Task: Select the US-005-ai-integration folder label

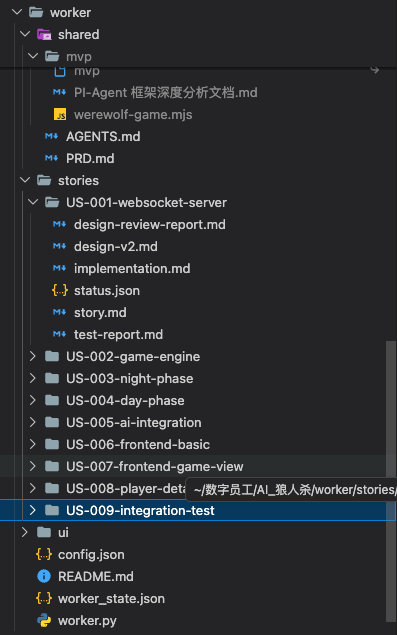Action: pyautogui.click(x=134, y=422)
